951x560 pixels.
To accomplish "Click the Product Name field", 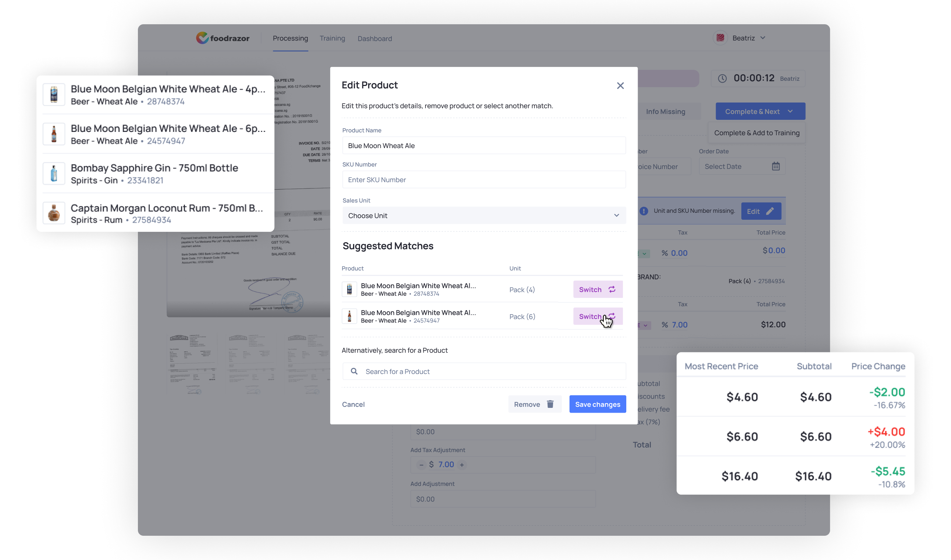I will pos(484,145).
